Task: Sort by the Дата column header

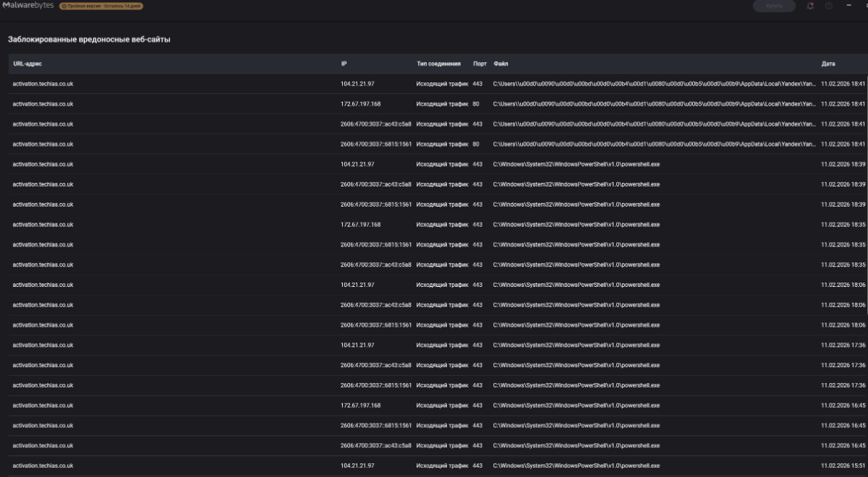Action: coord(828,64)
